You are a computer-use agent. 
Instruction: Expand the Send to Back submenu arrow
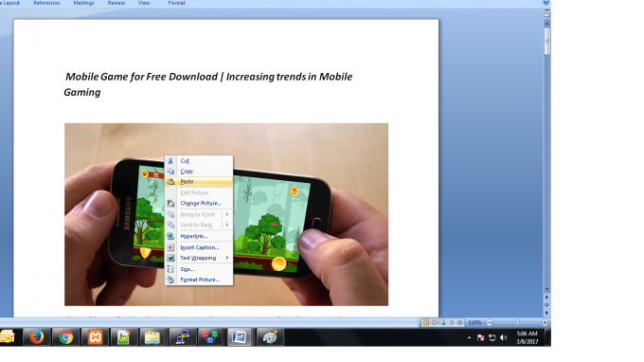coord(227,225)
